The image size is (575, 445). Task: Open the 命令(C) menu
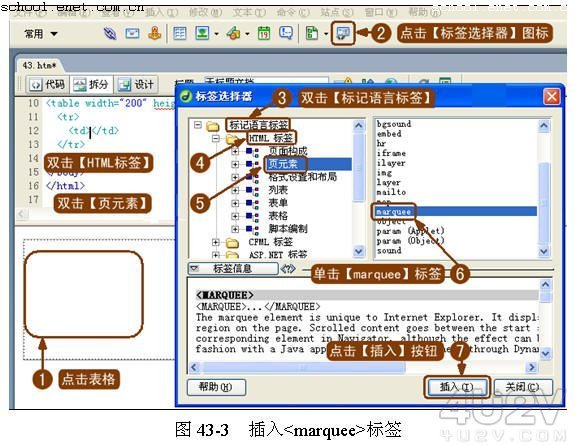pos(293,12)
